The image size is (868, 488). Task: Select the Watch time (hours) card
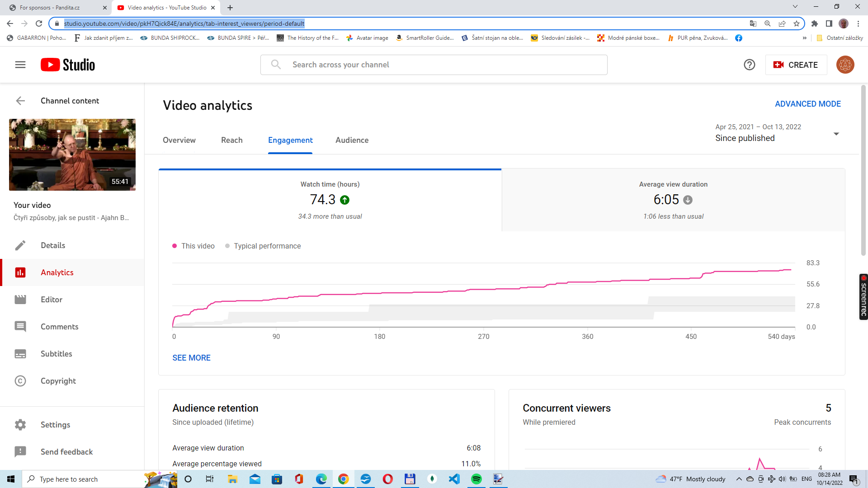pyautogui.click(x=330, y=200)
